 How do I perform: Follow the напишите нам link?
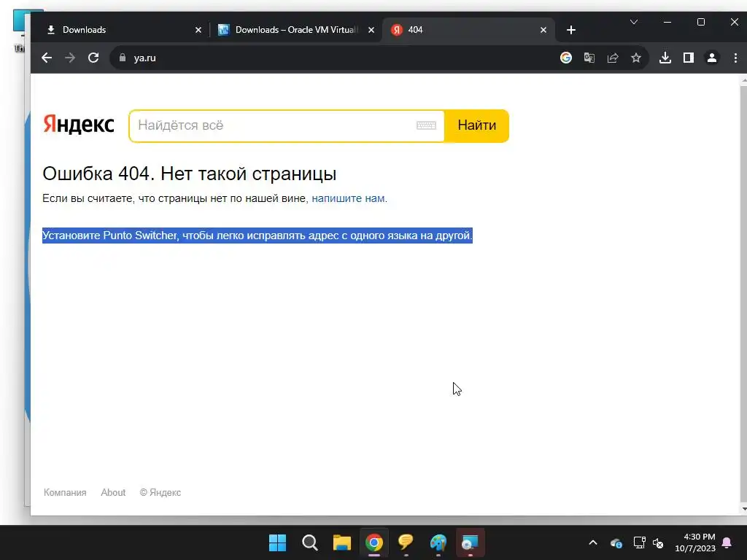pyautogui.click(x=348, y=198)
